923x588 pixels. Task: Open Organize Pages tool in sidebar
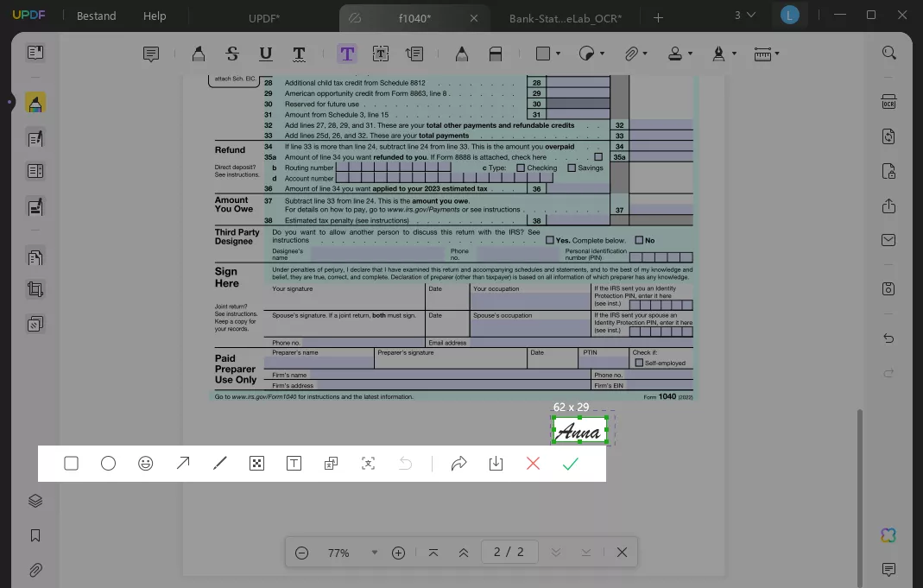[35, 257]
